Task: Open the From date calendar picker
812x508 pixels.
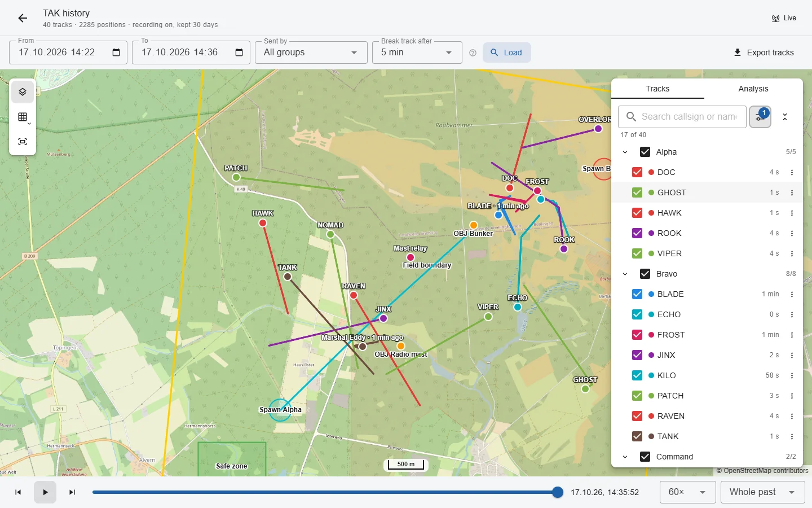Action: pyautogui.click(x=116, y=52)
